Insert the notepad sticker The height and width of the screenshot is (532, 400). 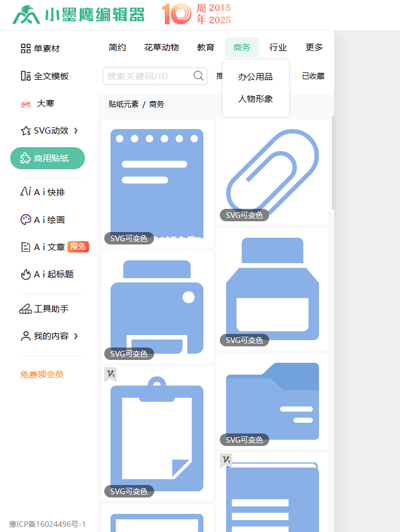[157, 183]
